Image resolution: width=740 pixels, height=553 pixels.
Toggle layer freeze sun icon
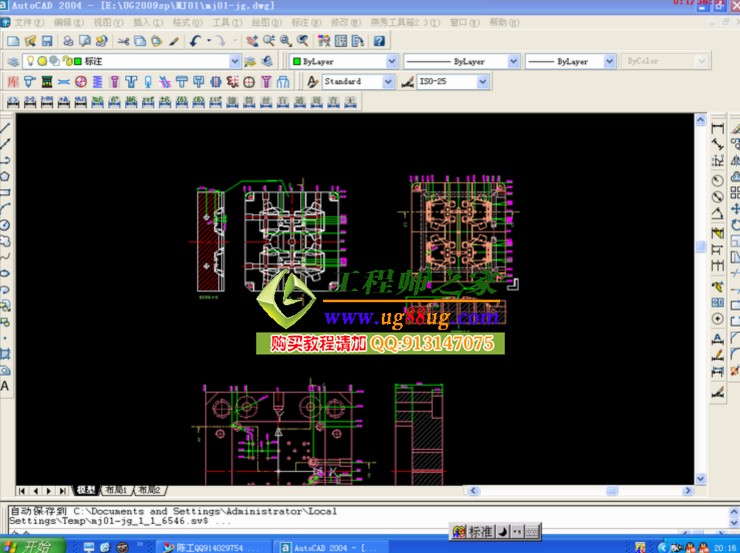pos(42,61)
